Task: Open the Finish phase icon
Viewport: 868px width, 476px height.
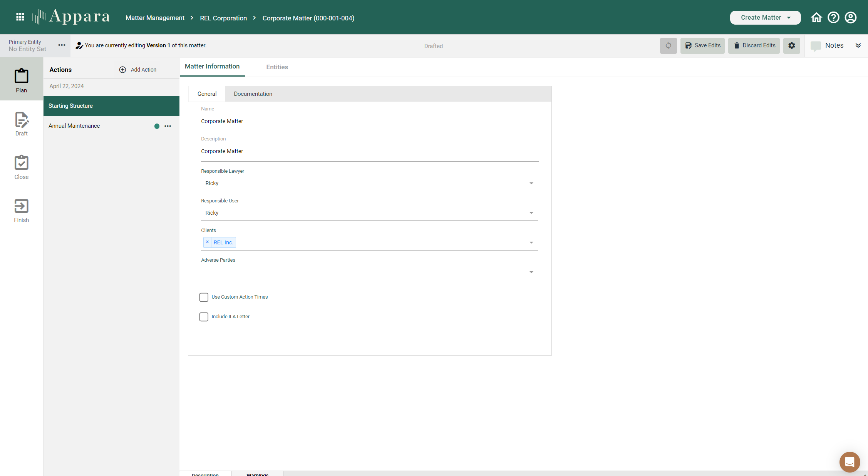Action: click(x=21, y=209)
